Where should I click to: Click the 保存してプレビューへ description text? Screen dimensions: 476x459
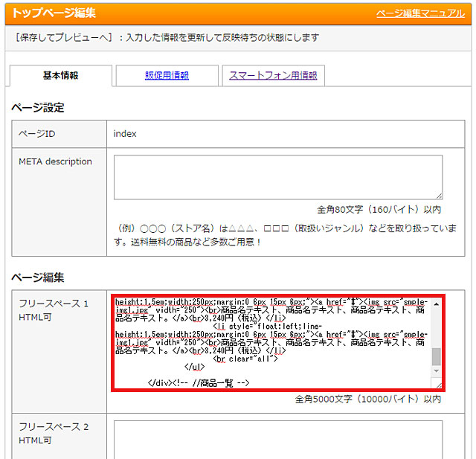[x=167, y=38]
